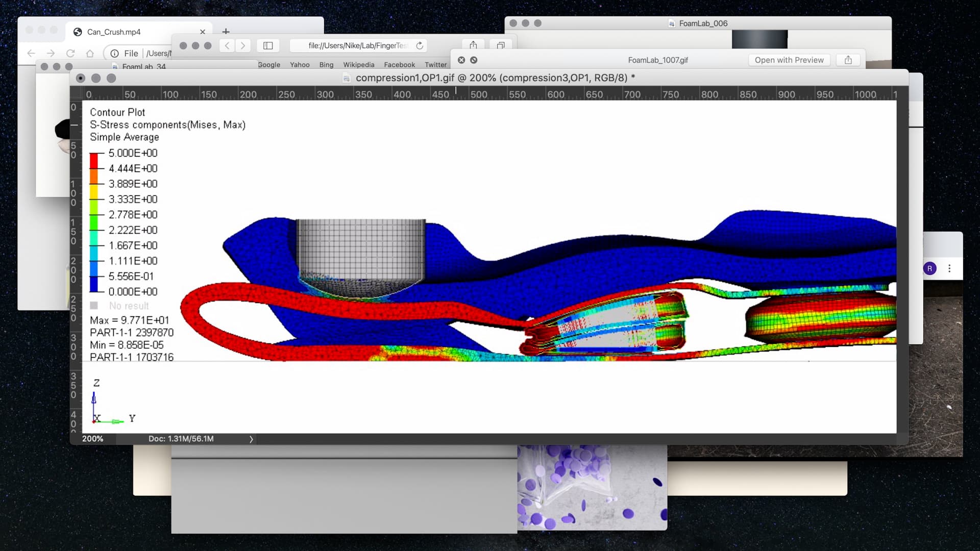
Task: Click the Safari sidebar toggle icon
Action: point(268,45)
